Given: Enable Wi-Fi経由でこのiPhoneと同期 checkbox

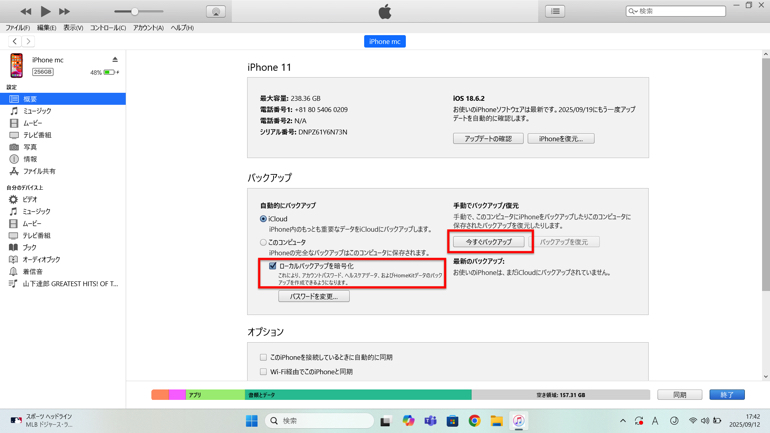Looking at the screenshot, I should point(264,371).
